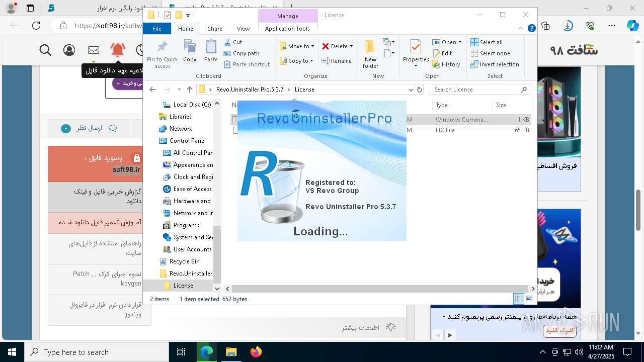Click the red notification bell on soft98 page

pyautogui.click(x=118, y=49)
